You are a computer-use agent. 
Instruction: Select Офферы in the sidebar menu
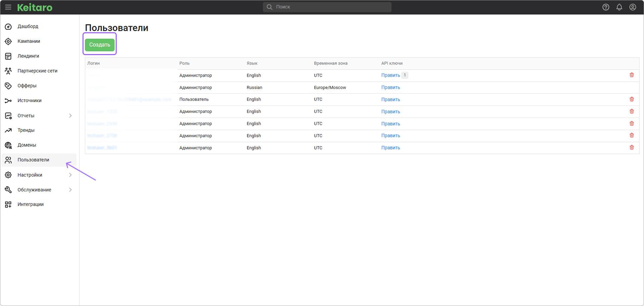(27, 86)
